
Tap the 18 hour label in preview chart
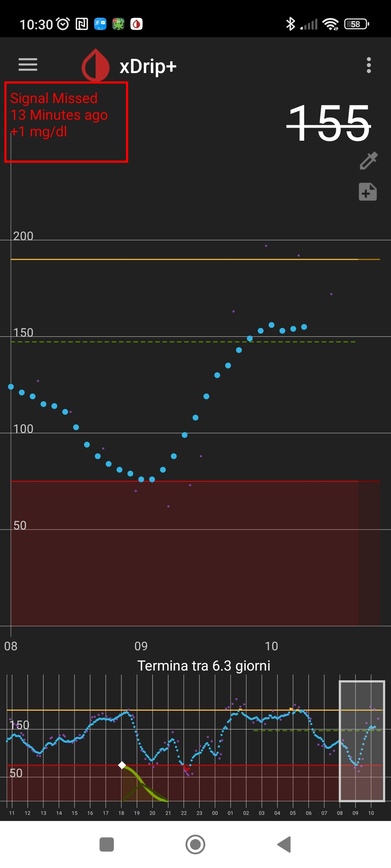(x=121, y=813)
